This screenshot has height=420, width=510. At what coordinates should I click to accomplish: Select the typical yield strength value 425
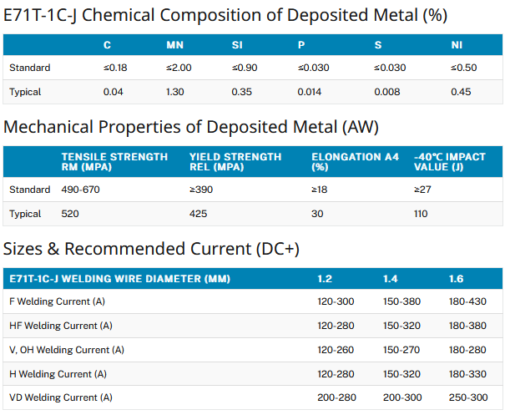pyautogui.click(x=199, y=214)
